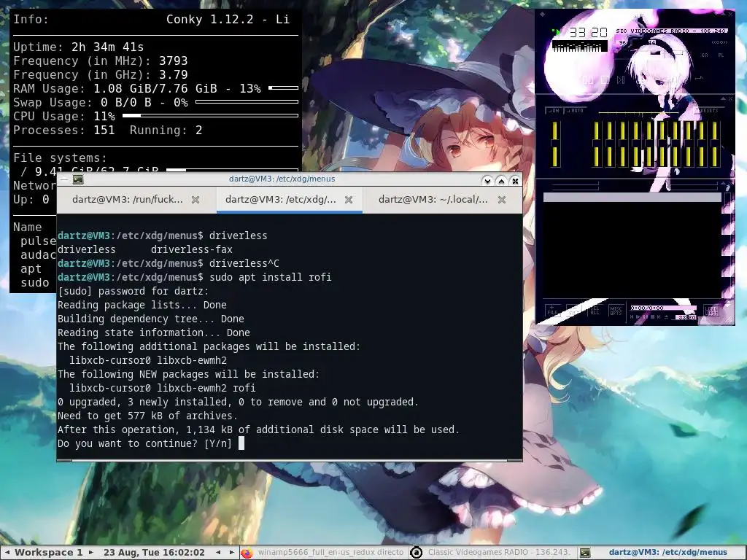Open the ~/.local/... terminal tab
This screenshot has width=747, height=560.
coord(433,200)
